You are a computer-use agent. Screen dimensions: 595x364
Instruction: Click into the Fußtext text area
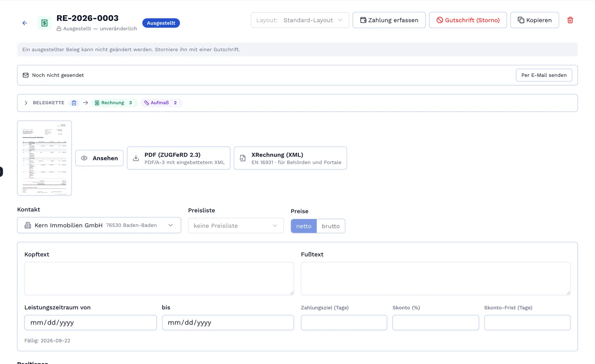coord(436,278)
